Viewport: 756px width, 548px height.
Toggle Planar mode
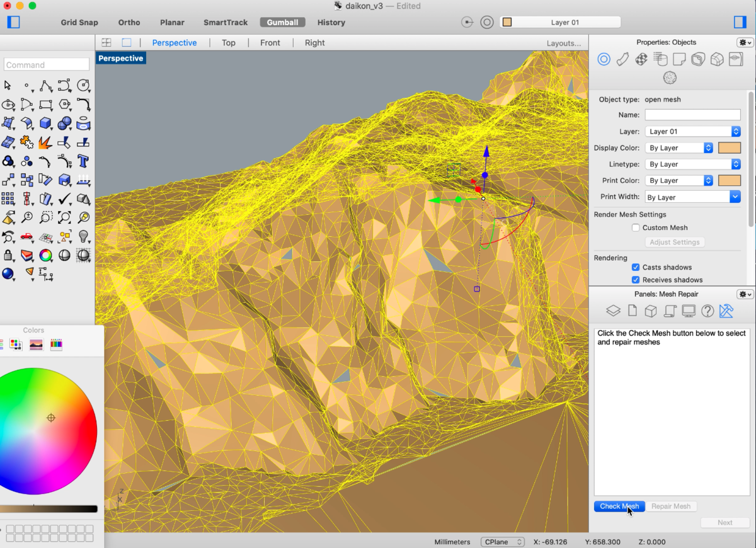coord(172,22)
